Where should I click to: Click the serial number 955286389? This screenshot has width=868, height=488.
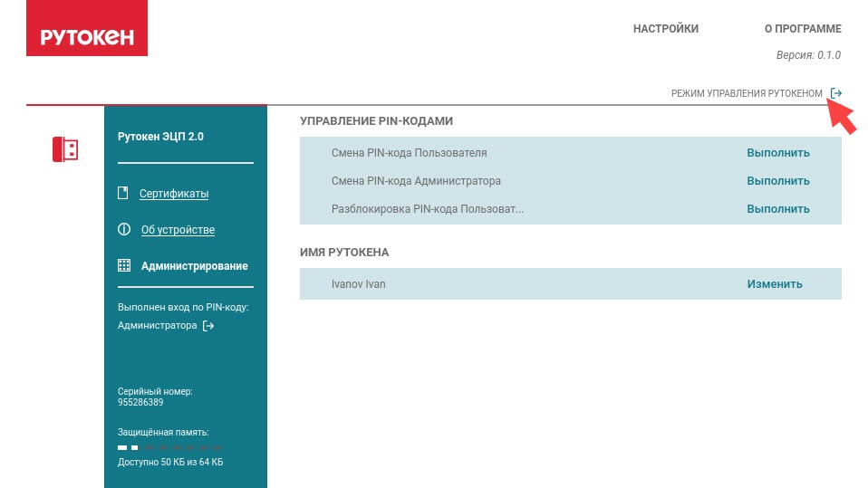(x=140, y=402)
